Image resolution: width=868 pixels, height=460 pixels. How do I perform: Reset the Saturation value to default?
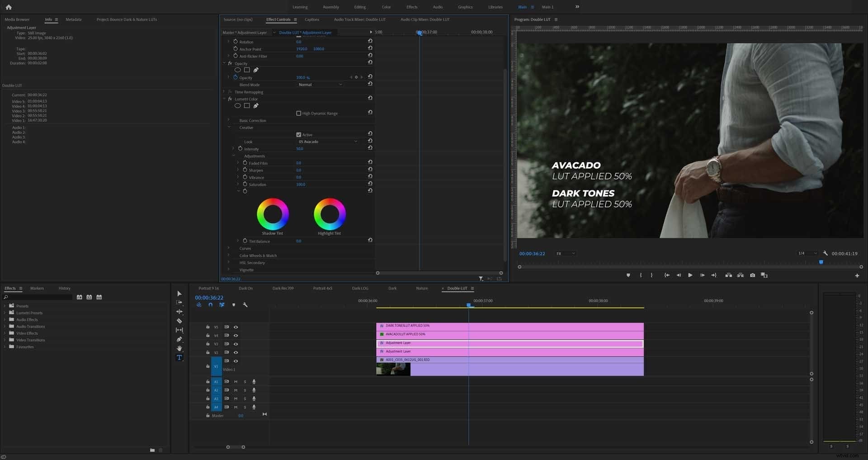[x=370, y=184]
